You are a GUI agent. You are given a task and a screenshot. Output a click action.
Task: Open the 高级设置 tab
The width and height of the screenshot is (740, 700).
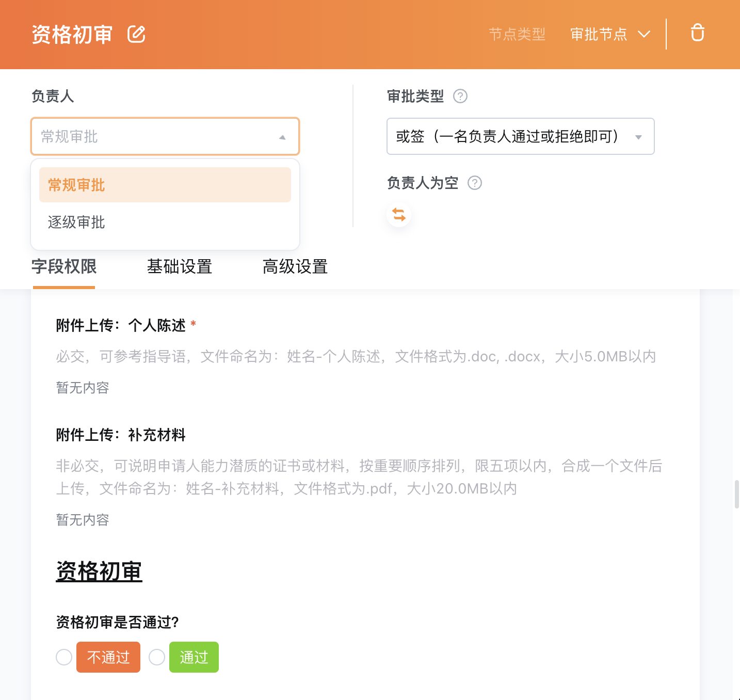pos(295,267)
